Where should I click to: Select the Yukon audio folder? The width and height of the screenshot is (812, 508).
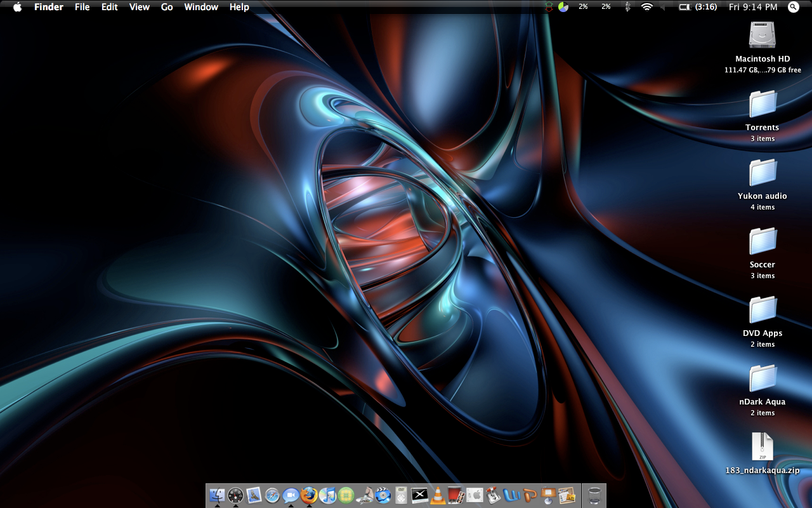point(762,172)
